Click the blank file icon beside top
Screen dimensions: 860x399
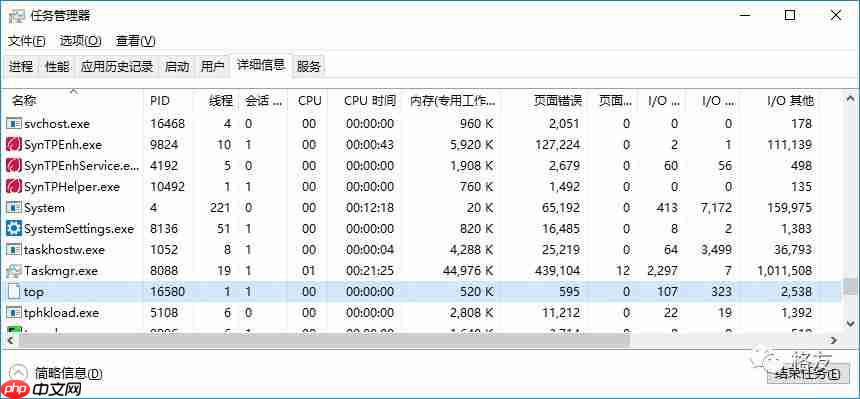coord(13,291)
